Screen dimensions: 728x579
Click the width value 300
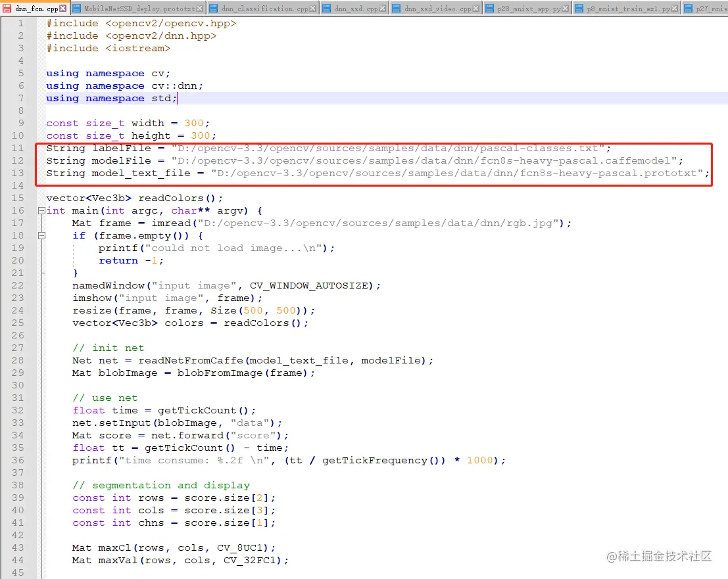(x=193, y=124)
